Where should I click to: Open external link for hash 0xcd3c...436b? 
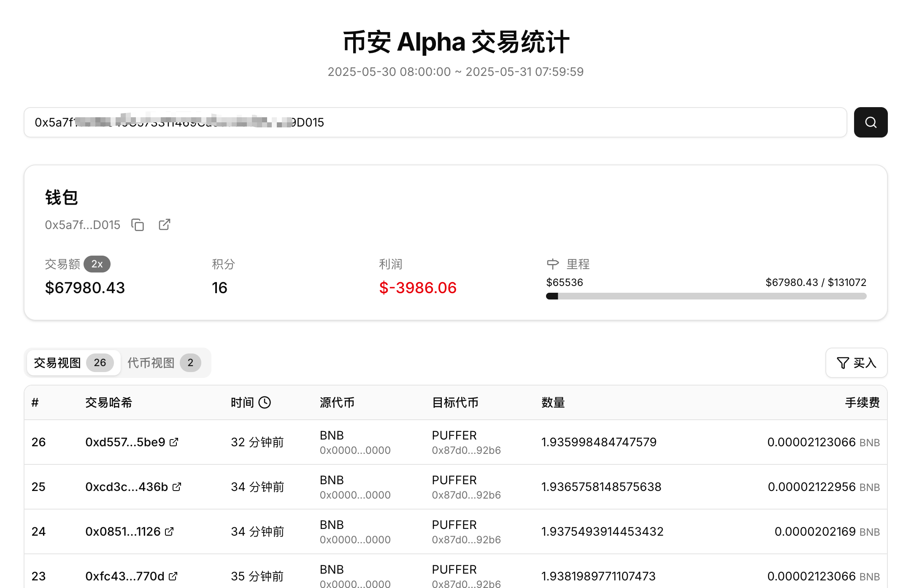click(x=177, y=487)
